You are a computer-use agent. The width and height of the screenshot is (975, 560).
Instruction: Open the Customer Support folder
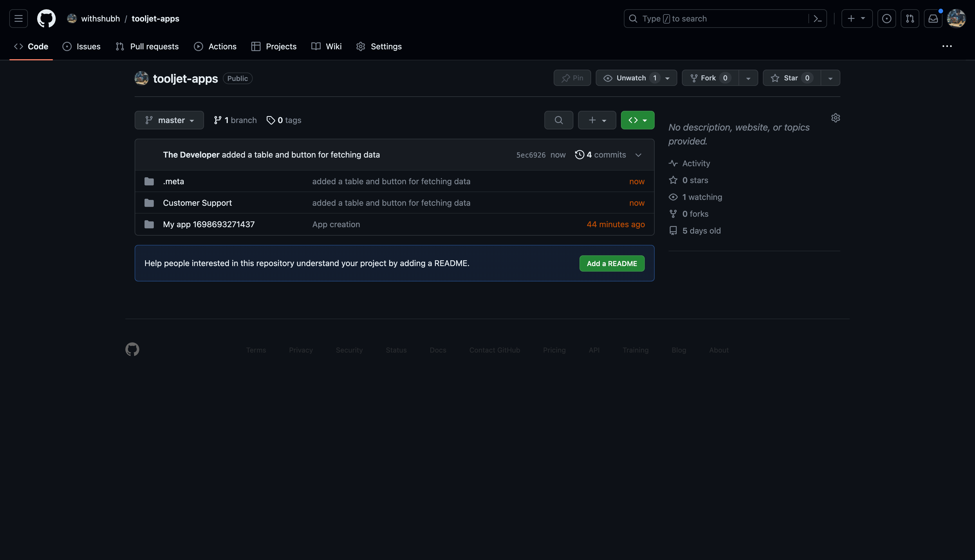click(197, 203)
